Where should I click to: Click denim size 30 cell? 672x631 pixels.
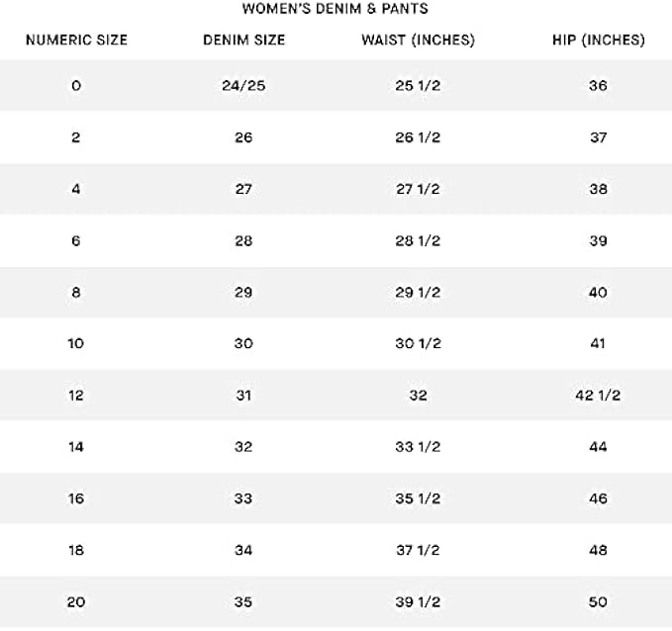point(243,344)
